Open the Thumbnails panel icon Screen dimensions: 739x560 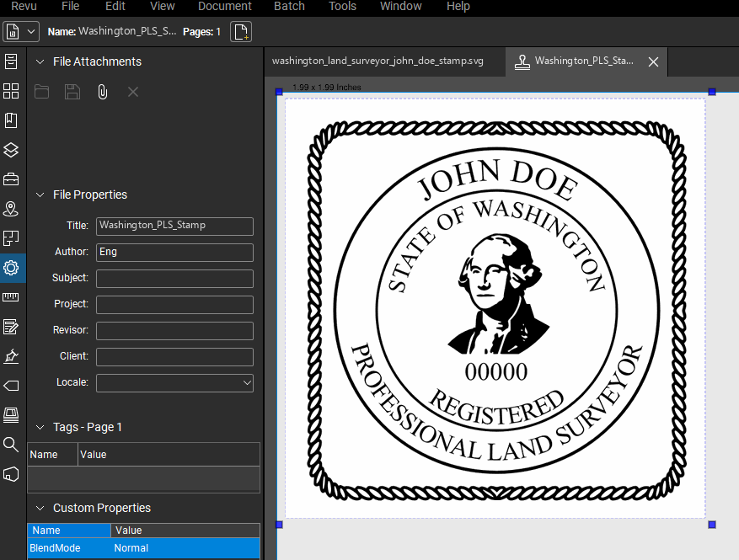11,91
